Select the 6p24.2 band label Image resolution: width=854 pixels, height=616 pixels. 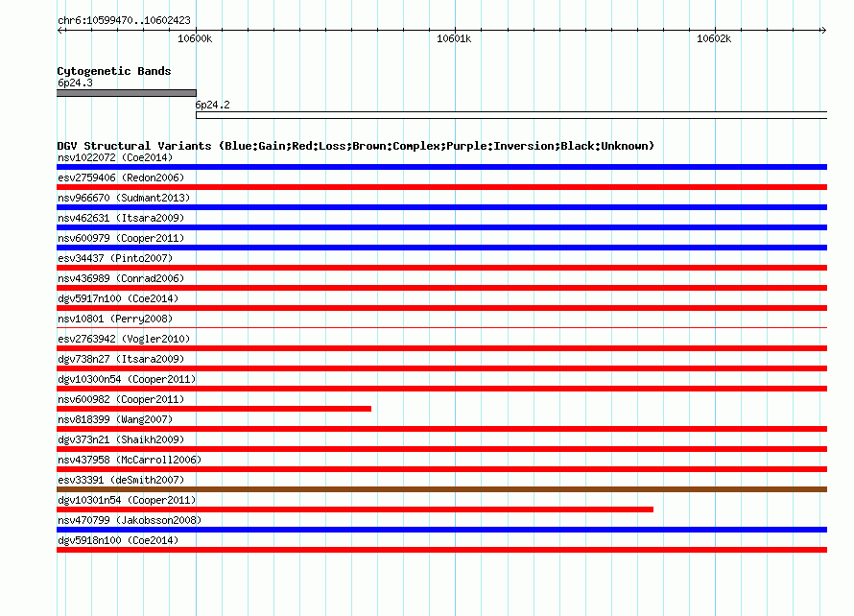click(212, 105)
